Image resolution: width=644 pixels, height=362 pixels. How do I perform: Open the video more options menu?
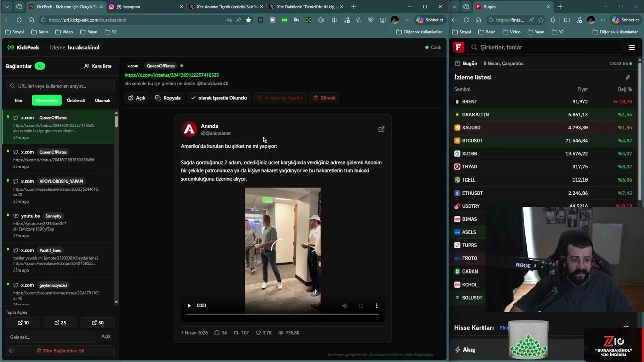[x=376, y=305]
